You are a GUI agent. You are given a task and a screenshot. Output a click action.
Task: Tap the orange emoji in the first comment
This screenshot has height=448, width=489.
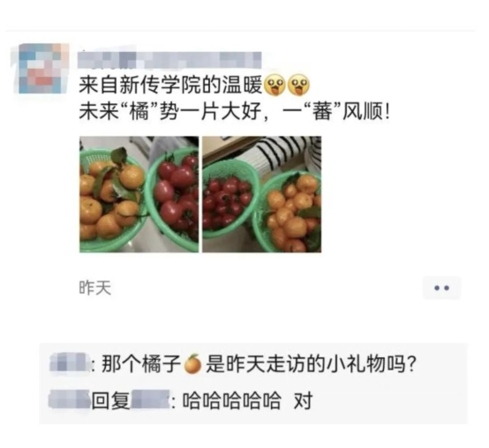[192, 363]
